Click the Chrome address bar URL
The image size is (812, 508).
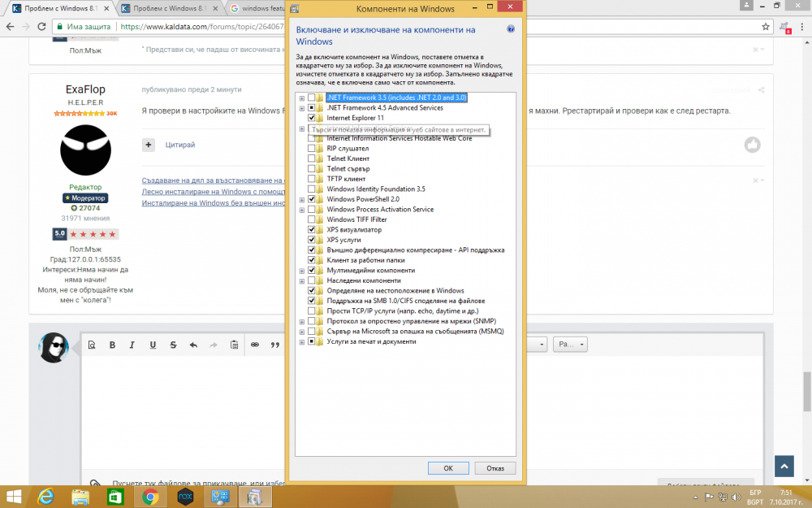coord(202,27)
